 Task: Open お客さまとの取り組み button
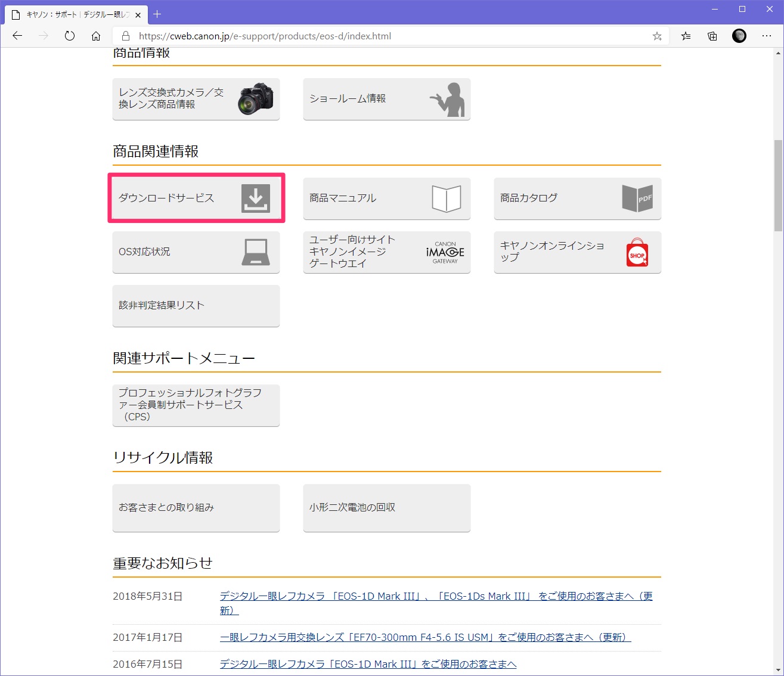[196, 508]
